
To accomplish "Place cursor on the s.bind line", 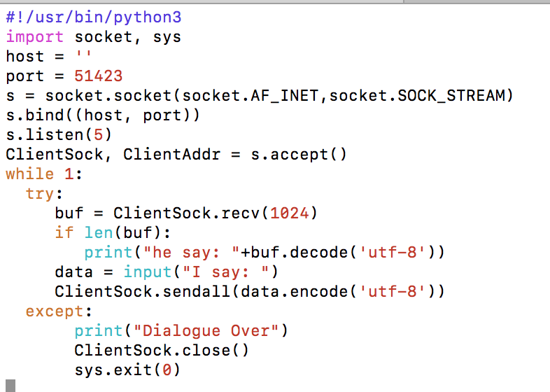I will (103, 115).
